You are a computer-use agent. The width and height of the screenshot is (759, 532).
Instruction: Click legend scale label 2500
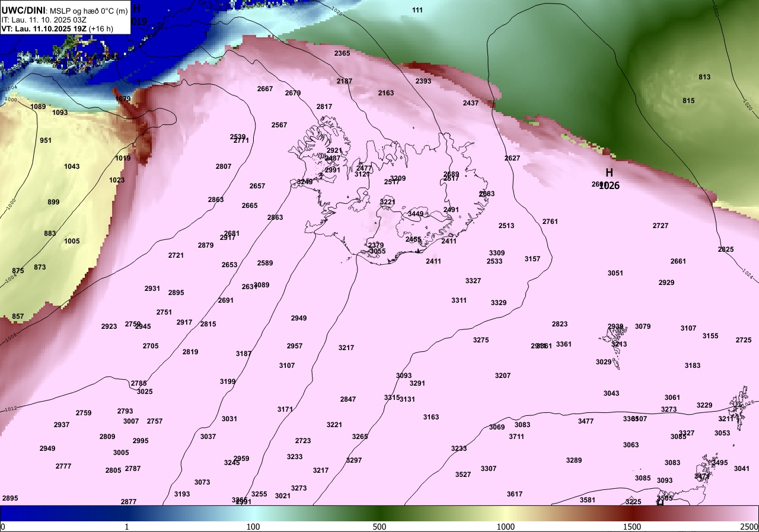pyautogui.click(x=748, y=527)
